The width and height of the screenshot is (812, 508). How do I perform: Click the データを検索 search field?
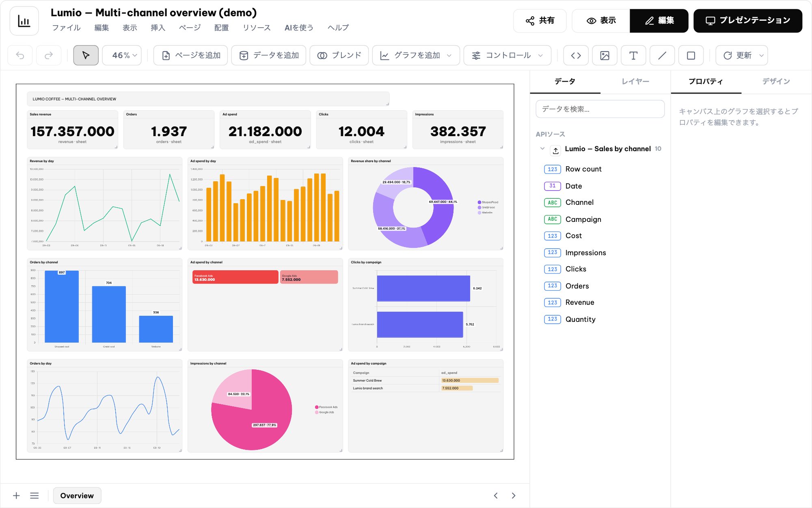tap(600, 109)
